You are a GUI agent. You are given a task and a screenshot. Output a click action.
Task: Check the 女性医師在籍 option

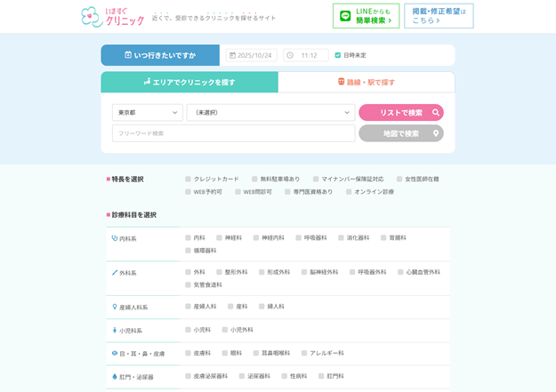click(x=399, y=179)
